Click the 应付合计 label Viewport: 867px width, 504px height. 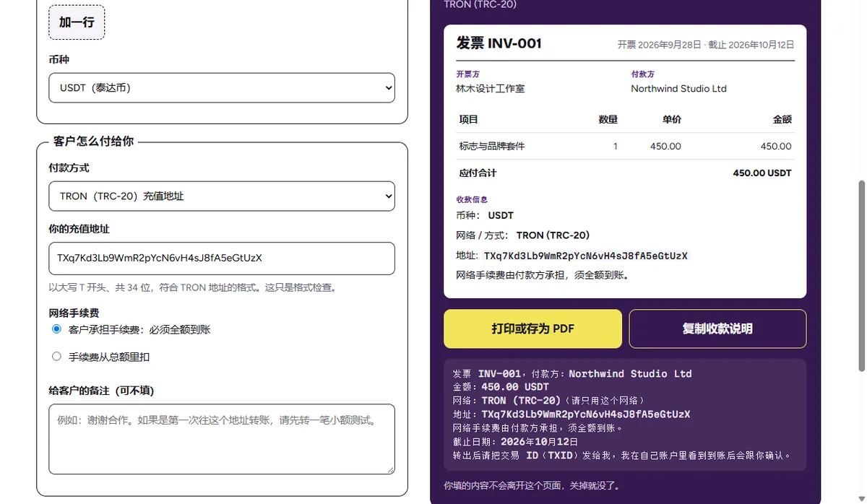[x=478, y=173]
